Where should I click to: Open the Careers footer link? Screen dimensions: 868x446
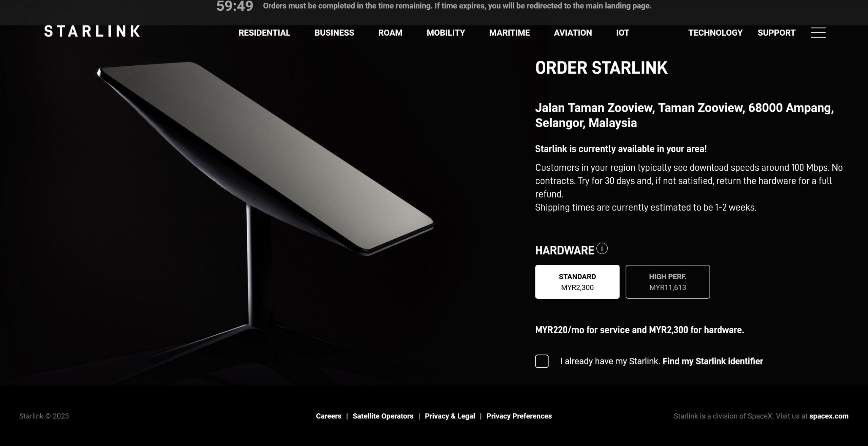pos(329,416)
